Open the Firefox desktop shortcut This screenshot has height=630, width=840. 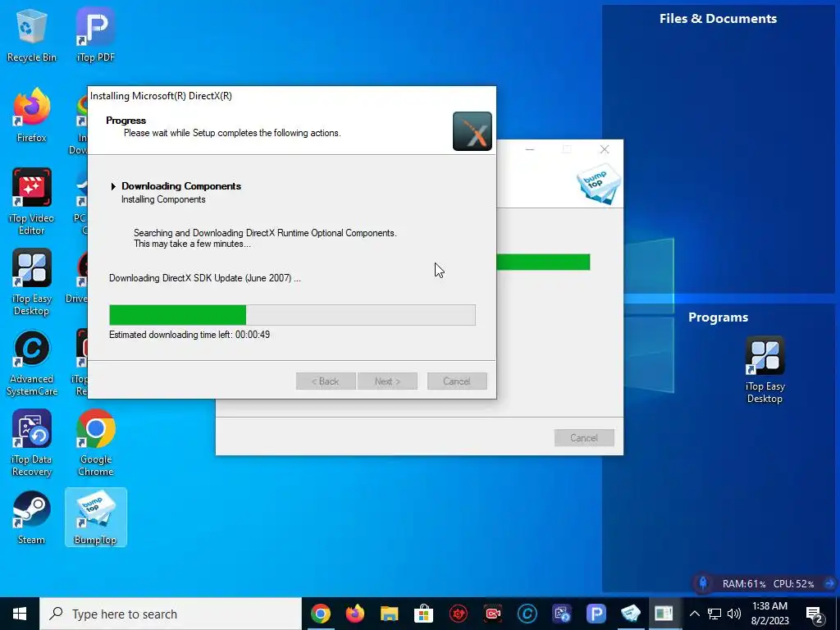click(x=31, y=116)
